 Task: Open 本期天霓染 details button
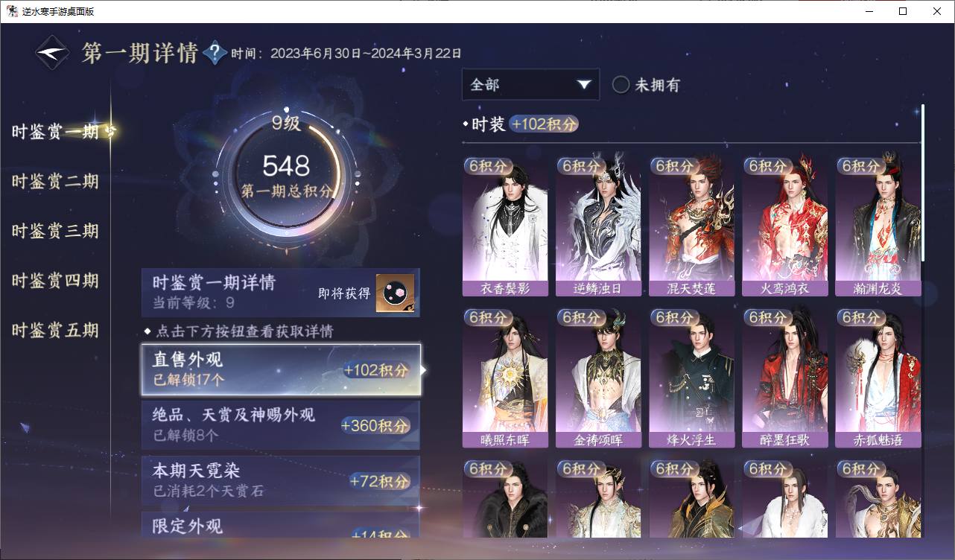click(x=281, y=480)
